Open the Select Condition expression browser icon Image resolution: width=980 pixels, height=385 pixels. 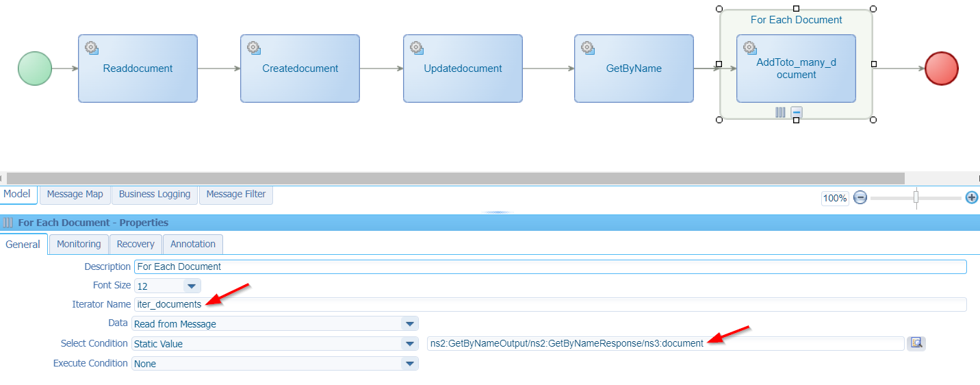pyautogui.click(x=916, y=343)
